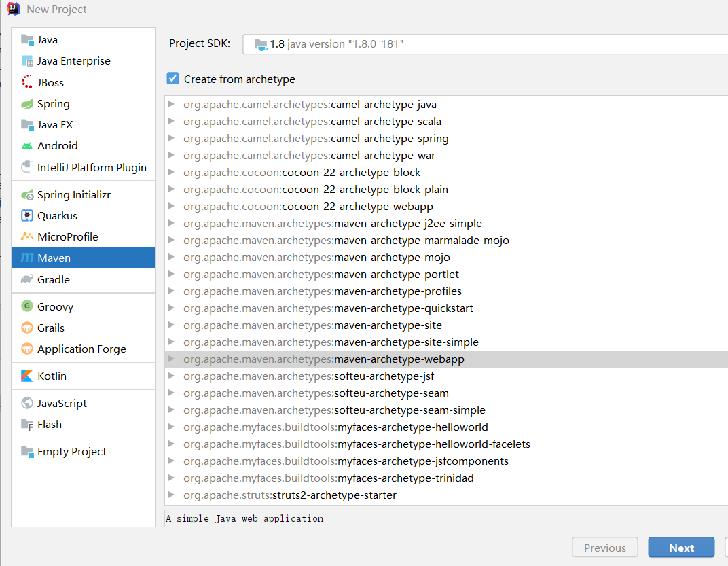The height and width of the screenshot is (566, 728).
Task: Click the Gradle elephant icon
Action: (x=27, y=279)
